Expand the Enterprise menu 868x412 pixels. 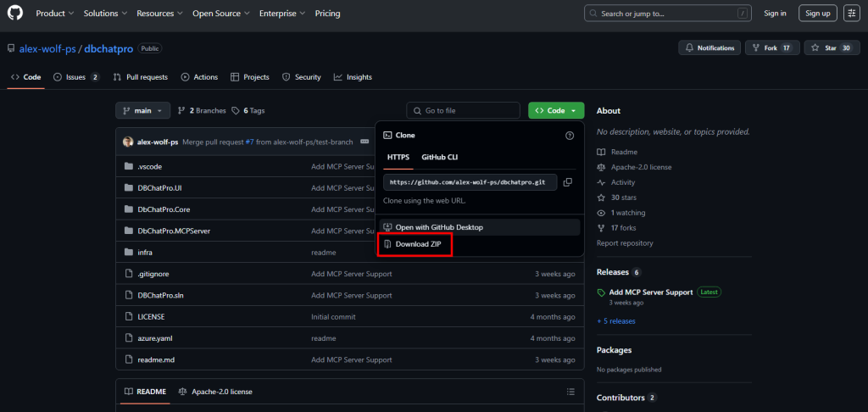click(282, 14)
